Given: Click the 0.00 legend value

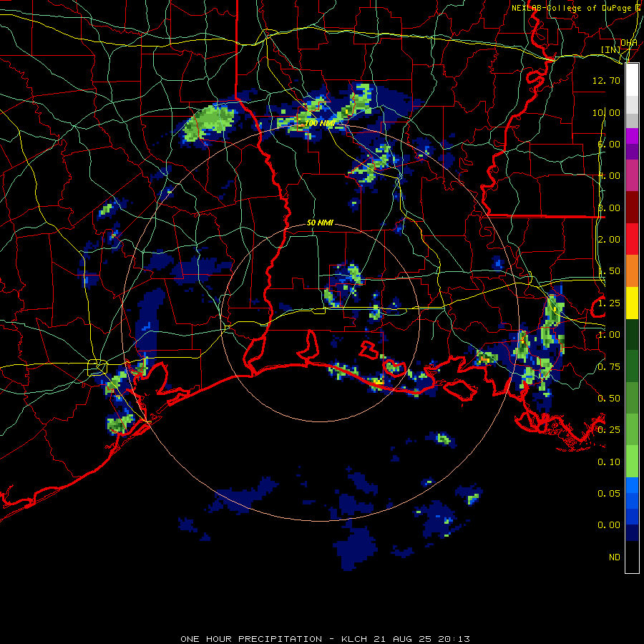Looking at the screenshot, I should (609, 525).
